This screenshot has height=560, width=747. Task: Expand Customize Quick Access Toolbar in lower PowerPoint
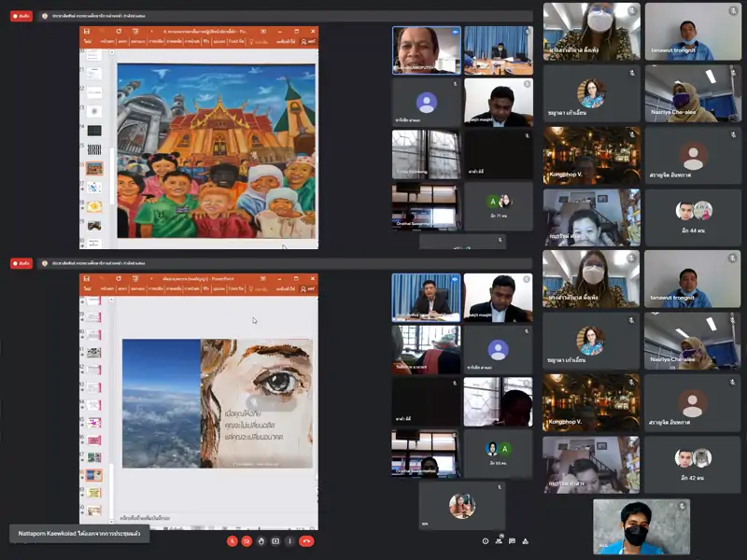point(151,278)
